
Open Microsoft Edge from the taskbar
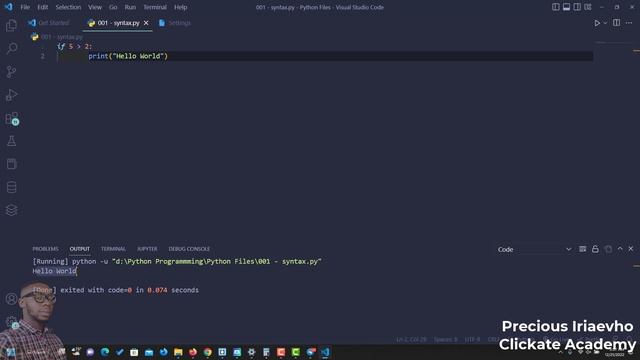click(x=105, y=352)
